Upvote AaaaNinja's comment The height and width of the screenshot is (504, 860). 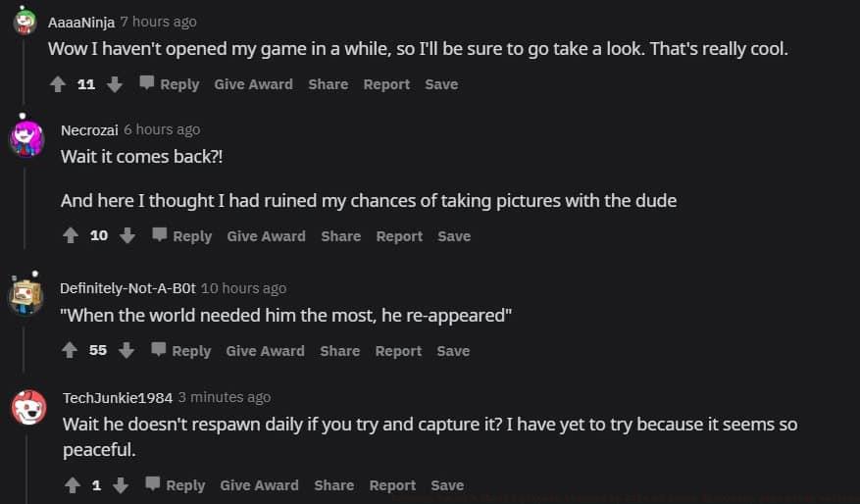tap(57, 84)
